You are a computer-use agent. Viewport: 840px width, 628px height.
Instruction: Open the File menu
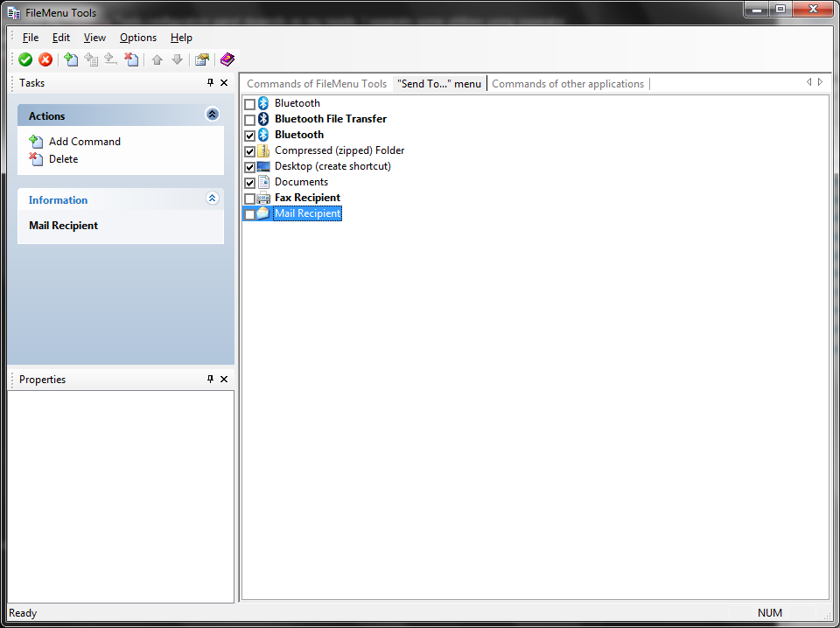31,38
